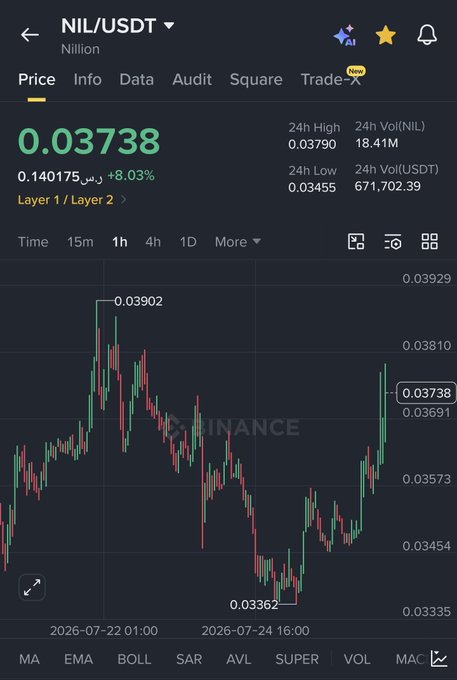Viewport: 457px width, 680px height.
Task: Toggle the EMA indicator
Action: point(78,659)
